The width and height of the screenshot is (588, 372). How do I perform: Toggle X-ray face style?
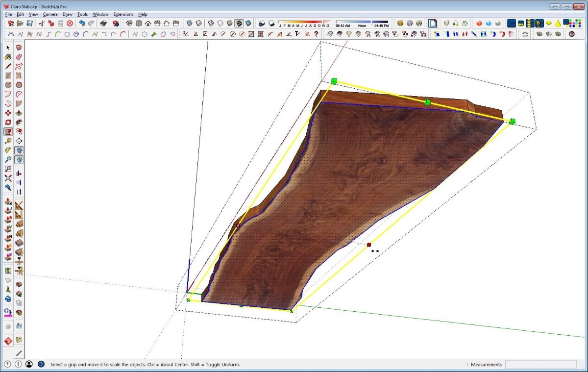coord(189,23)
